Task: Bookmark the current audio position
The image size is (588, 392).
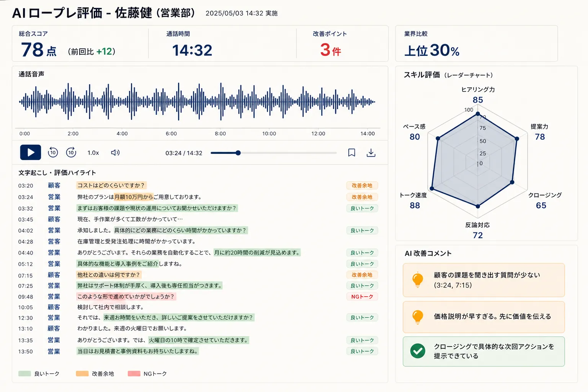Action: coord(351,153)
